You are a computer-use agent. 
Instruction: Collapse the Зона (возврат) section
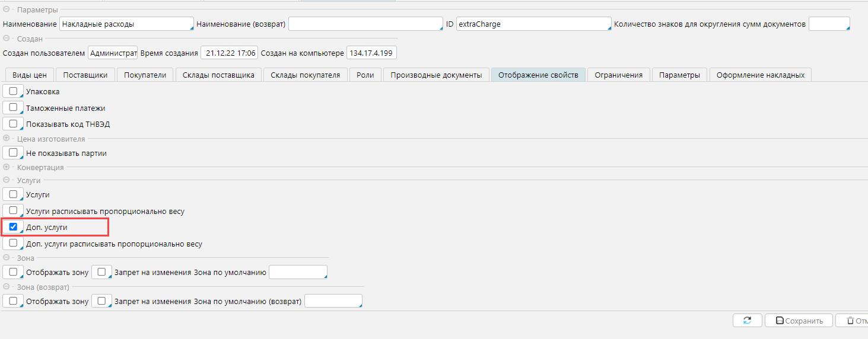pos(7,287)
